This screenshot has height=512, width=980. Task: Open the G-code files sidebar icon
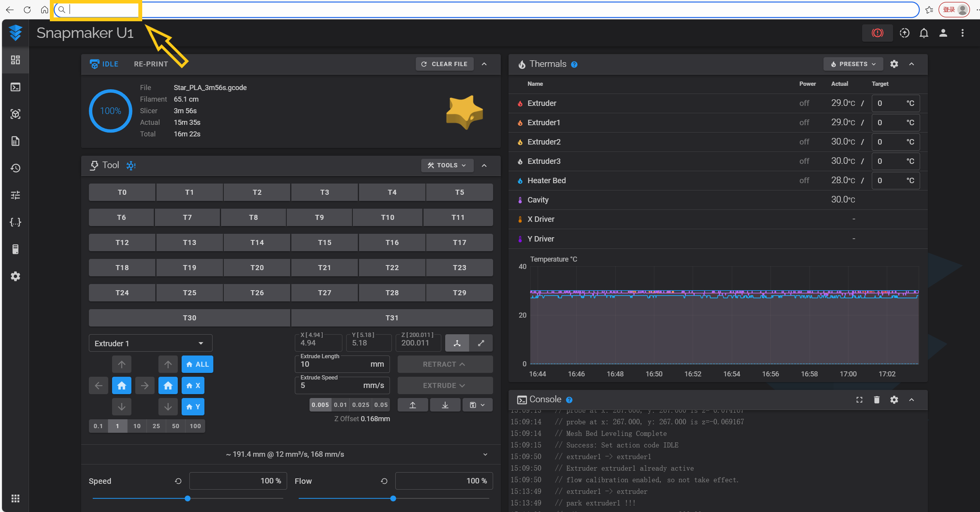[15, 141]
